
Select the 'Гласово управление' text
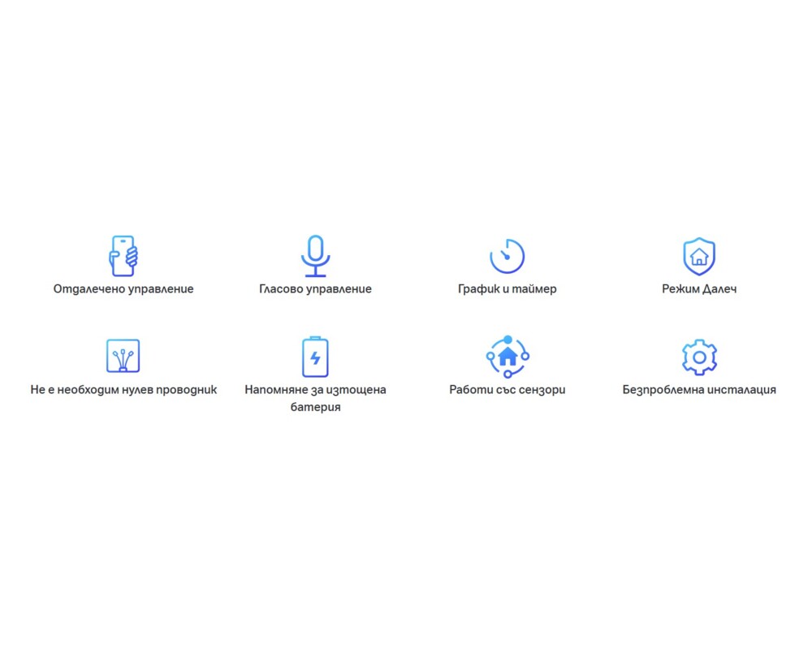point(315,289)
